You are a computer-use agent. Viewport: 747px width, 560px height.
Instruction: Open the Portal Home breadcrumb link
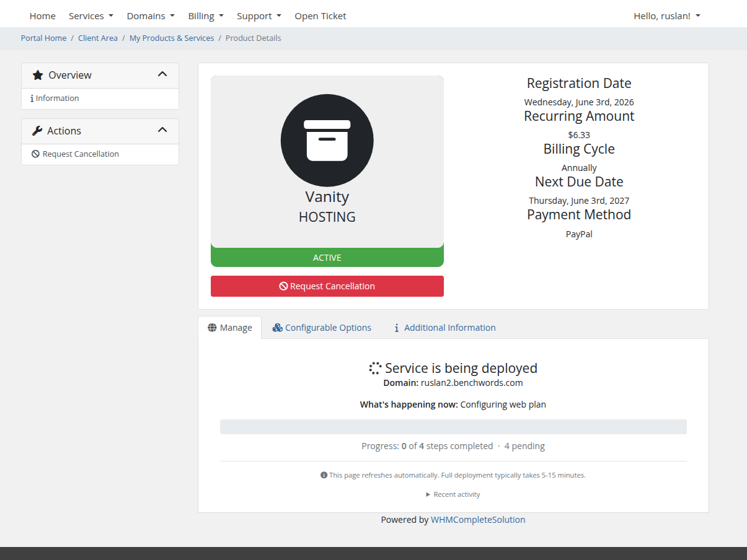(43, 38)
